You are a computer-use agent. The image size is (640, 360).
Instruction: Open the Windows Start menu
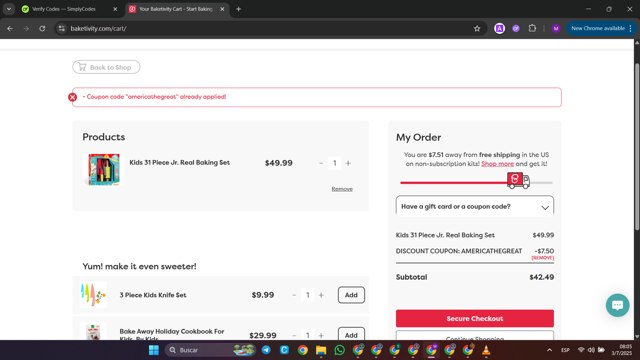point(153,350)
